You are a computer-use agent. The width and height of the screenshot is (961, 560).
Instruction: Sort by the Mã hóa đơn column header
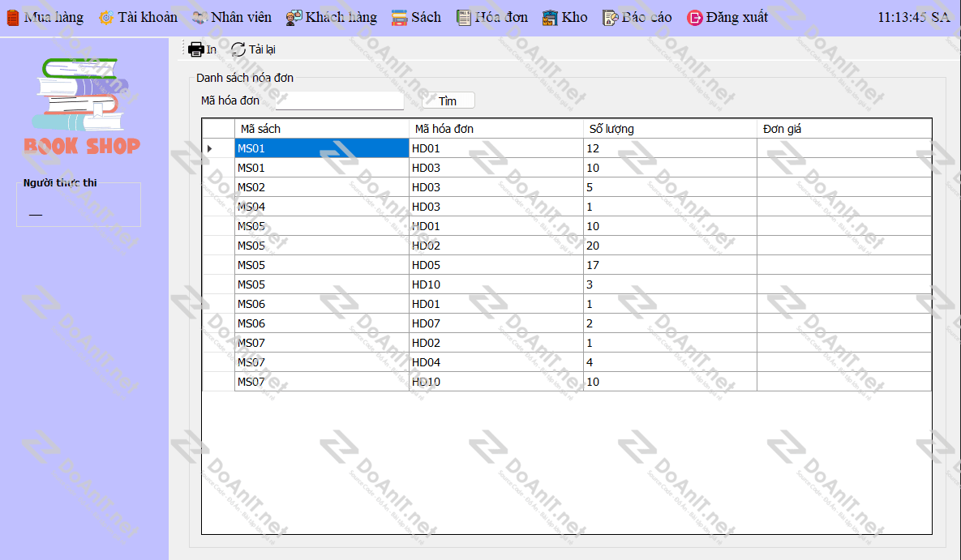click(496, 129)
